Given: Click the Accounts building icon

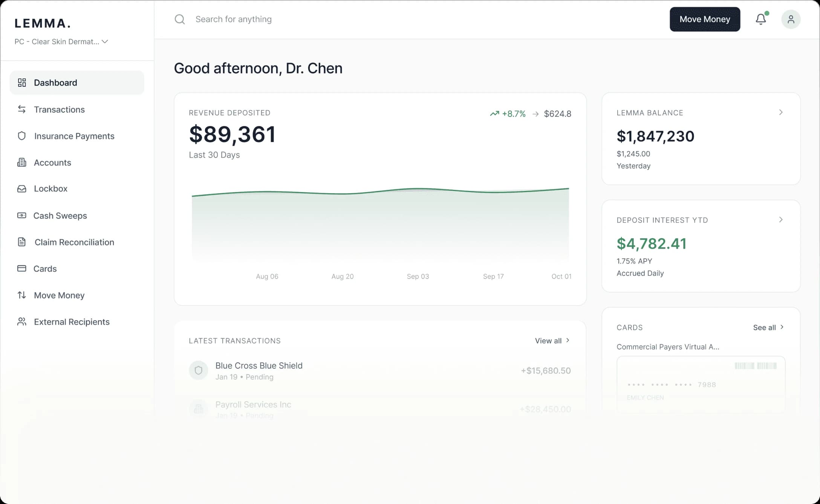Looking at the screenshot, I should [22, 162].
